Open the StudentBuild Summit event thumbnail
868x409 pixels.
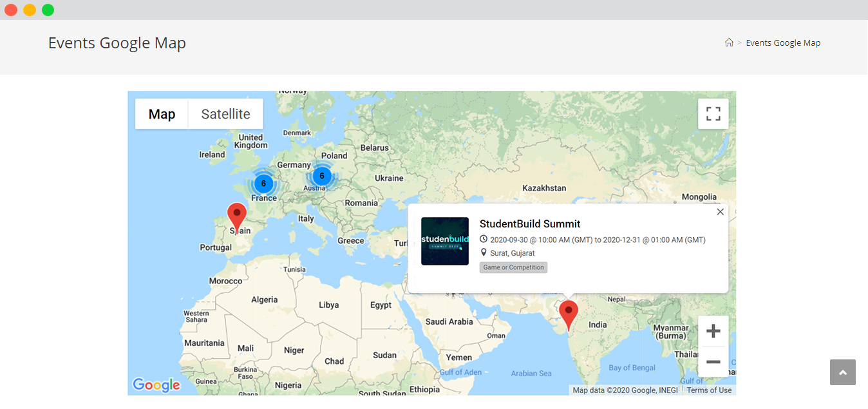[445, 241]
